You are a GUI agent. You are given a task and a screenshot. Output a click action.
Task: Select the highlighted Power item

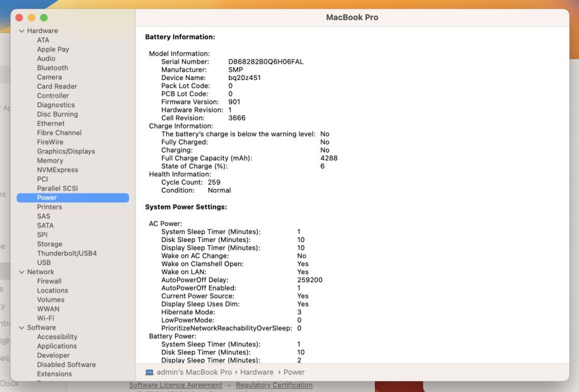[x=72, y=198]
